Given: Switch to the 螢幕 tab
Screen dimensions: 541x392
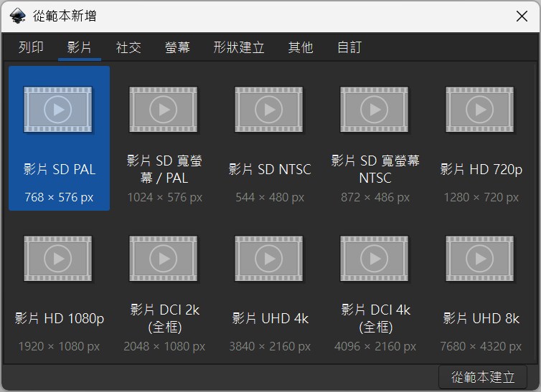Looking at the screenshot, I should coord(177,48).
